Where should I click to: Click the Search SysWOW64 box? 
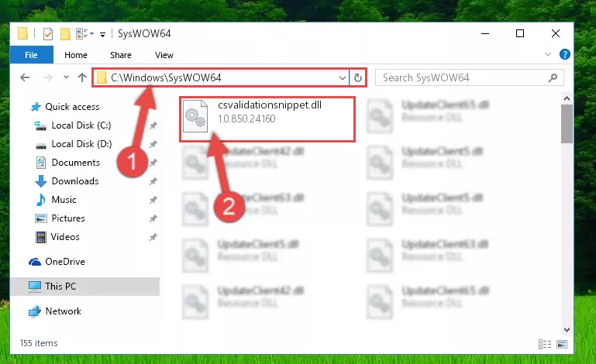click(469, 78)
